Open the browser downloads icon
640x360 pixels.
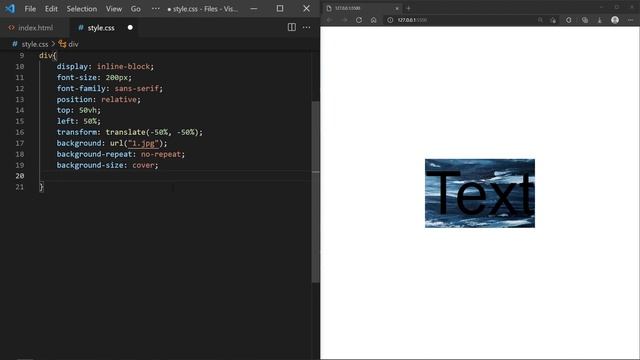pos(600,20)
